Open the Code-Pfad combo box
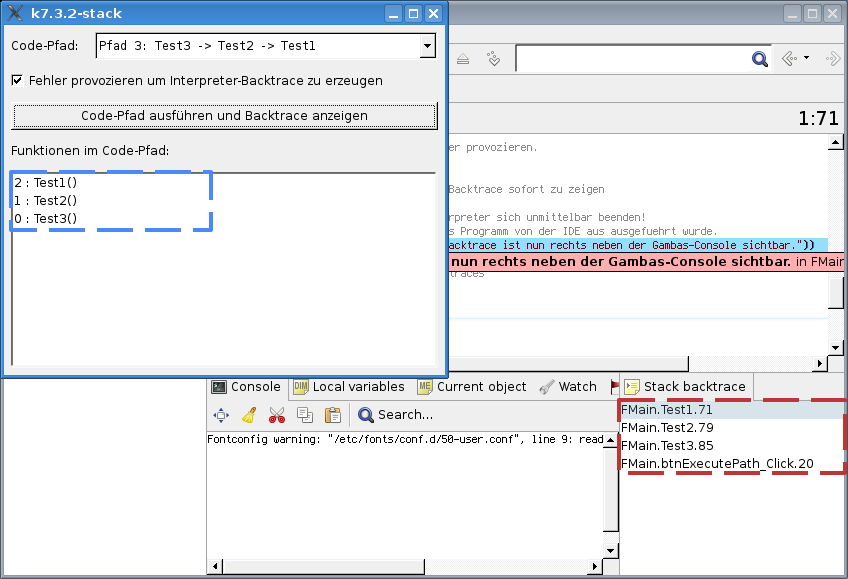Viewport: 848px width, 579px height. [x=427, y=46]
